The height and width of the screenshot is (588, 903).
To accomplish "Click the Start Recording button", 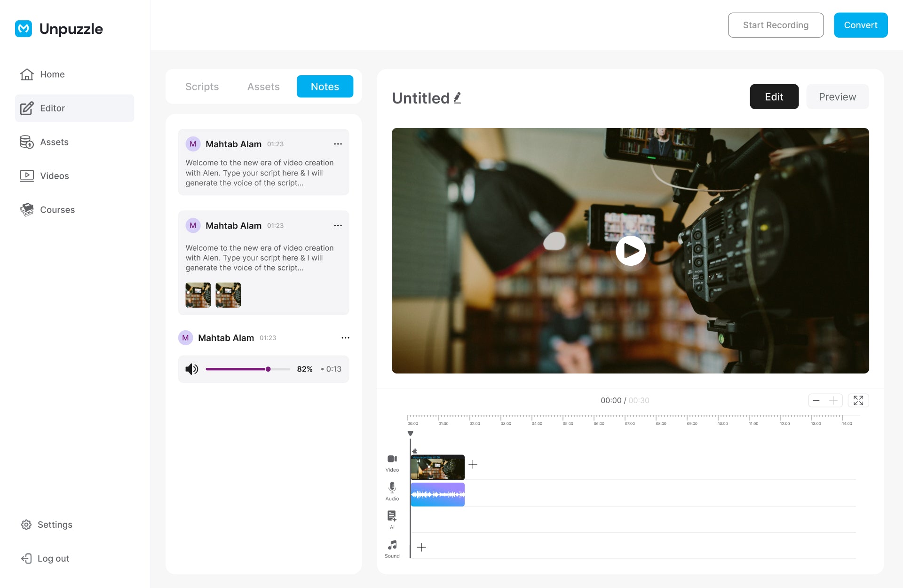I will point(776,25).
